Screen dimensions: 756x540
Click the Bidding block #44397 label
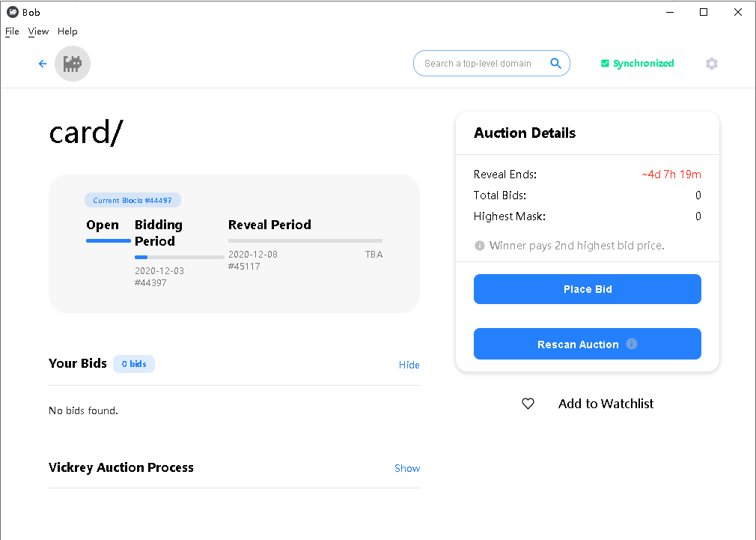[x=150, y=283]
